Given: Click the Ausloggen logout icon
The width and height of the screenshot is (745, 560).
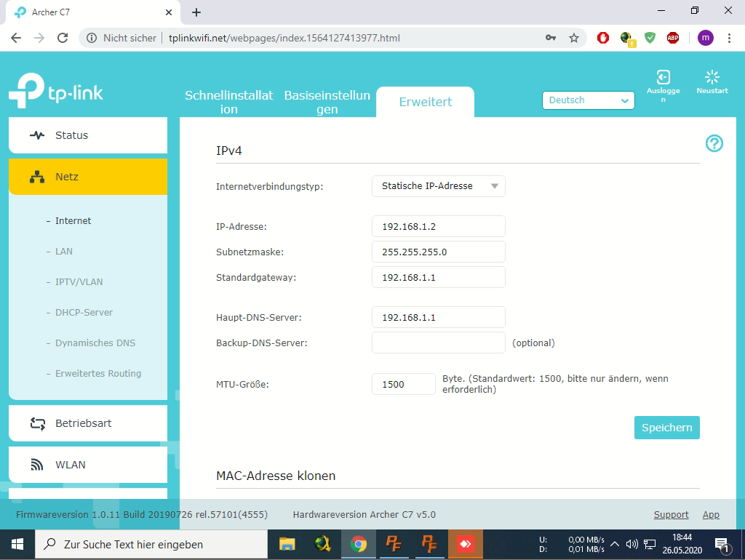Looking at the screenshot, I should click(664, 77).
